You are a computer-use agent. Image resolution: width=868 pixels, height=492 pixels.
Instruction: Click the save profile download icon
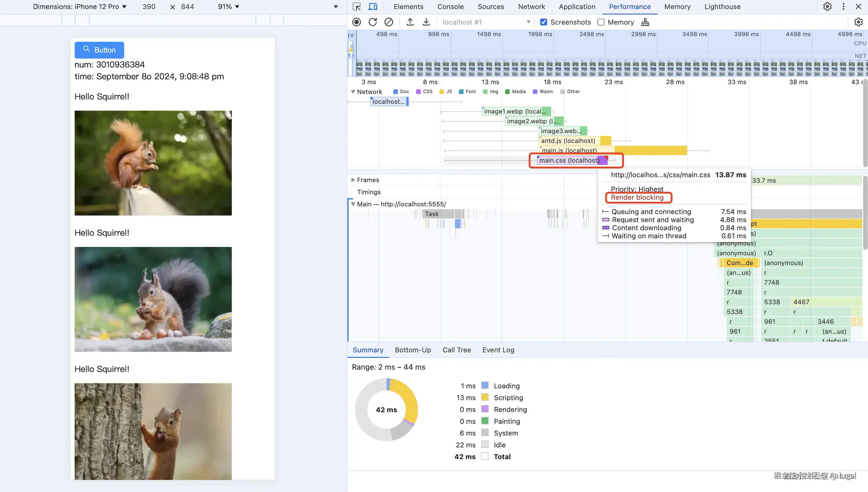(426, 22)
